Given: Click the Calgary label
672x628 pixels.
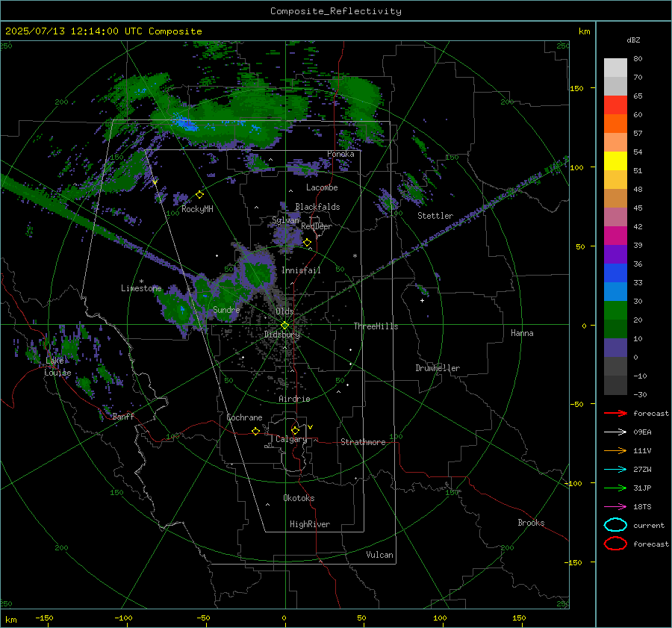Looking at the screenshot, I should [x=291, y=439].
